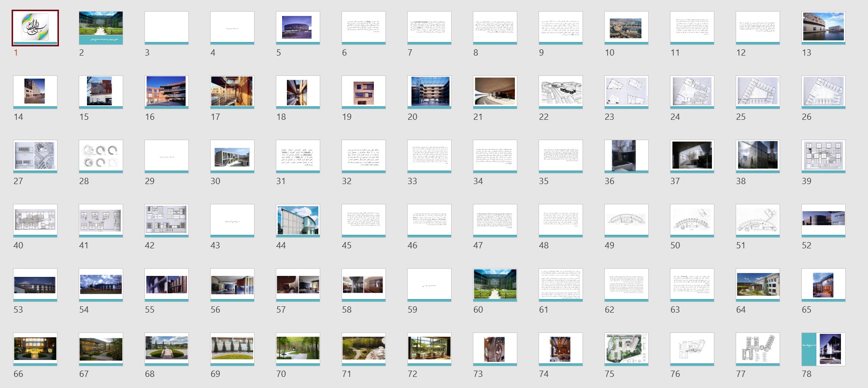This screenshot has width=868, height=388.
Task: Choose slide 61 dense text slide
Action: (x=561, y=285)
